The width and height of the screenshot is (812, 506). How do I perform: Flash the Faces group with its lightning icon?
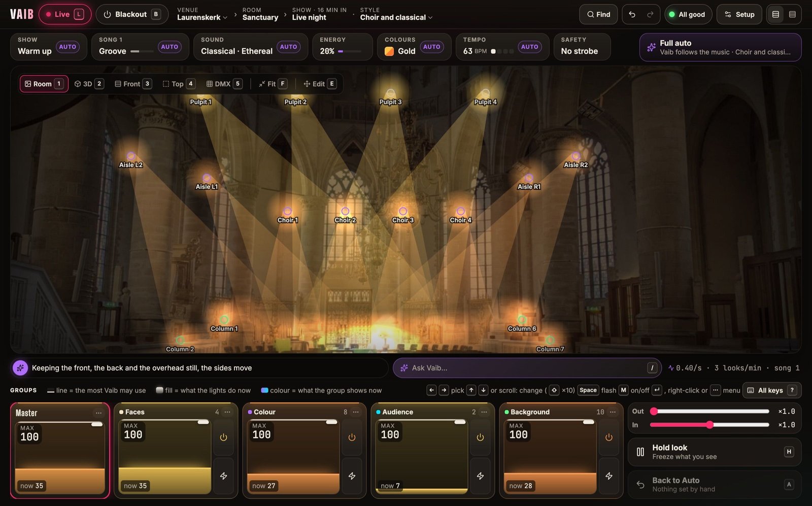[x=223, y=476]
